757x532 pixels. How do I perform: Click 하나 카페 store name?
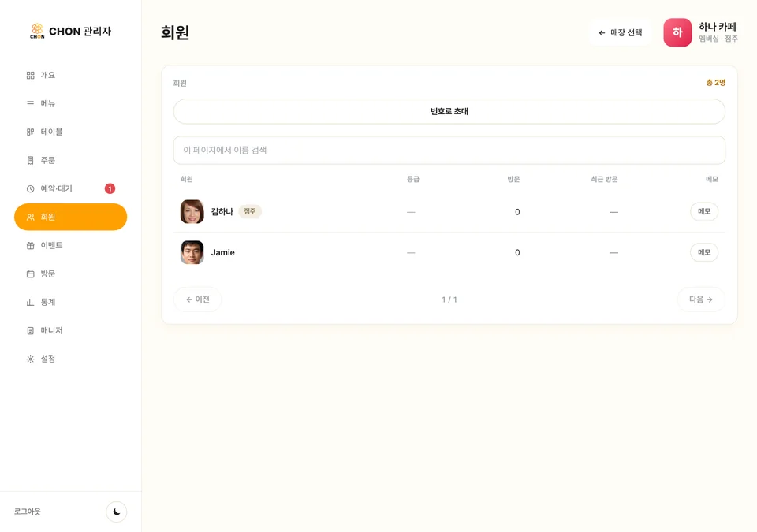point(718,27)
